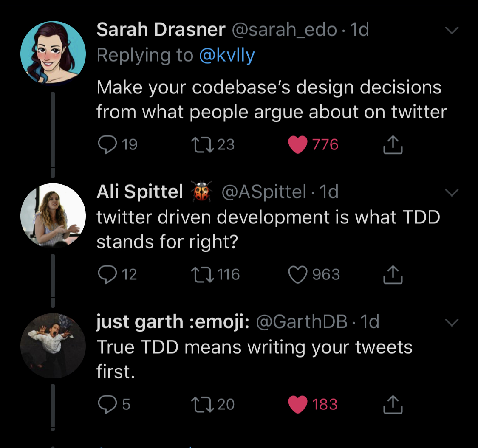Like Ali Spittel's tweet with 963 likes

coord(298,275)
